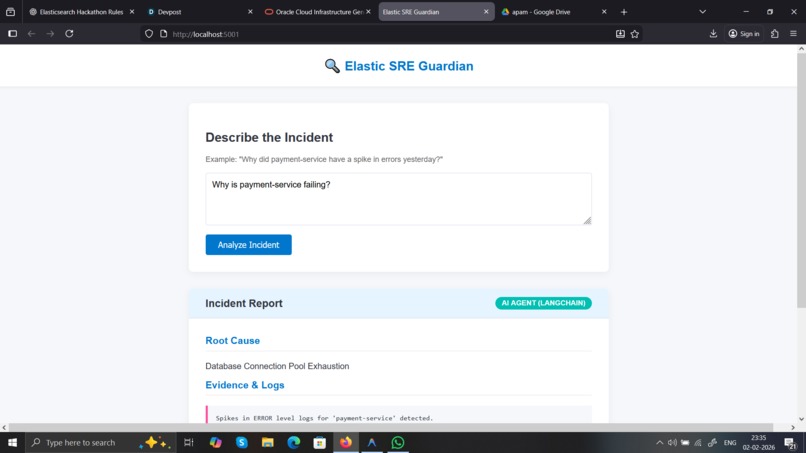Toggle the Firefox sidebar button
The image size is (806, 453).
(x=12, y=34)
